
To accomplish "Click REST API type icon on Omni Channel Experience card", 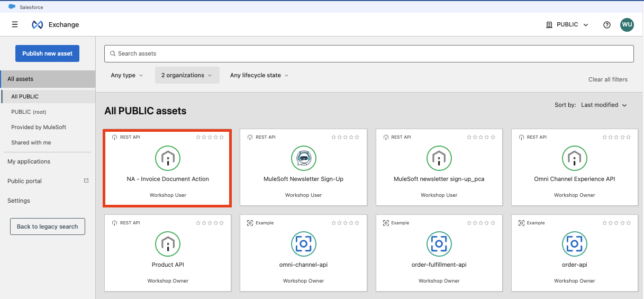I will pyautogui.click(x=521, y=137).
